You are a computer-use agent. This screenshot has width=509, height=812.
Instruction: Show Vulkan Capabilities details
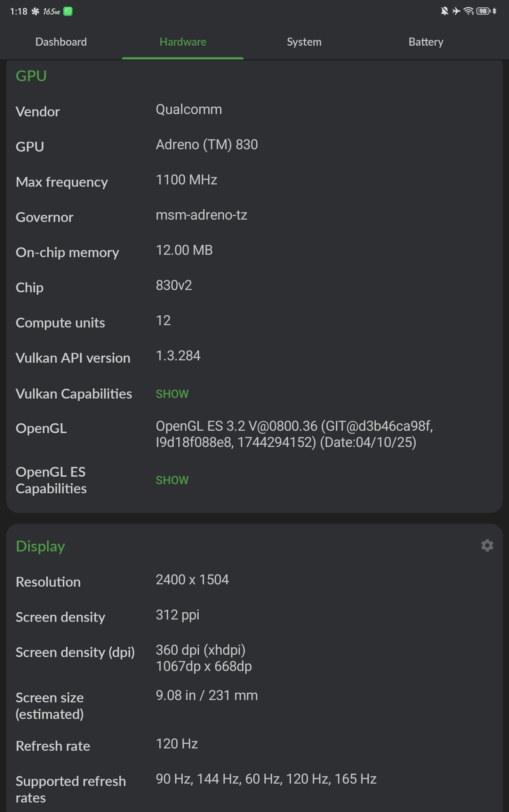(172, 394)
